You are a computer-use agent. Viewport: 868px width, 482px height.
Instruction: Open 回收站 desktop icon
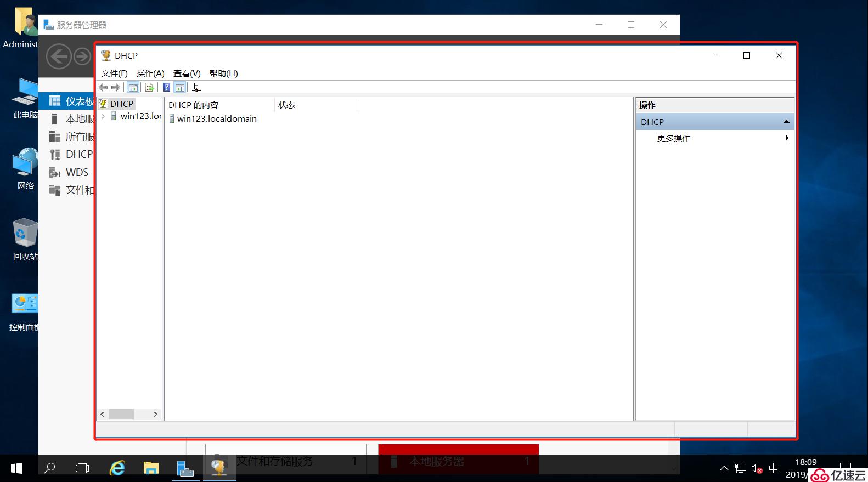pos(25,240)
